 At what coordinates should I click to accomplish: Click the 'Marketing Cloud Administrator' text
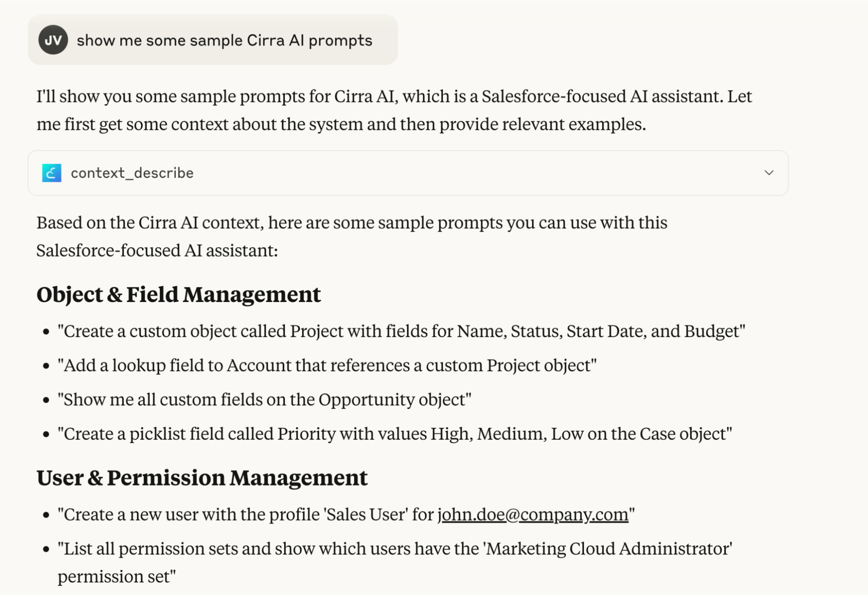point(608,549)
